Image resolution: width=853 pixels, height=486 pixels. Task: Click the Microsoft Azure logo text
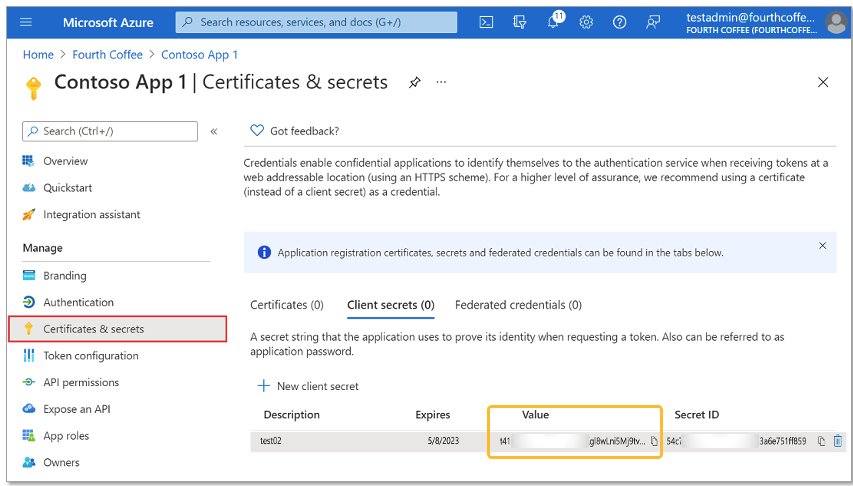tap(108, 22)
